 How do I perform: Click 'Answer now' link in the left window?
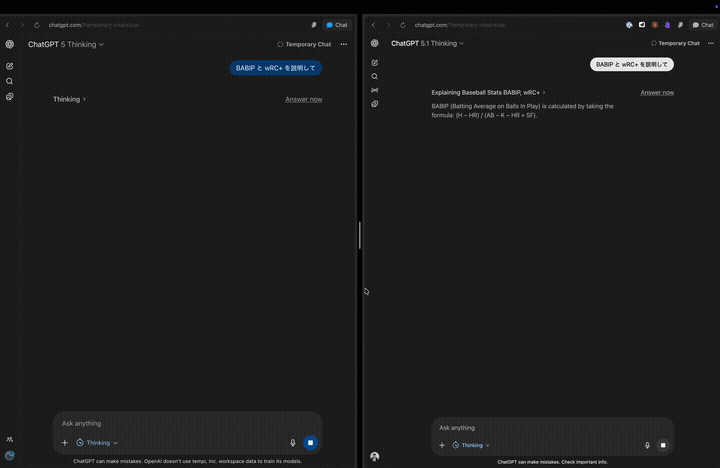303,99
